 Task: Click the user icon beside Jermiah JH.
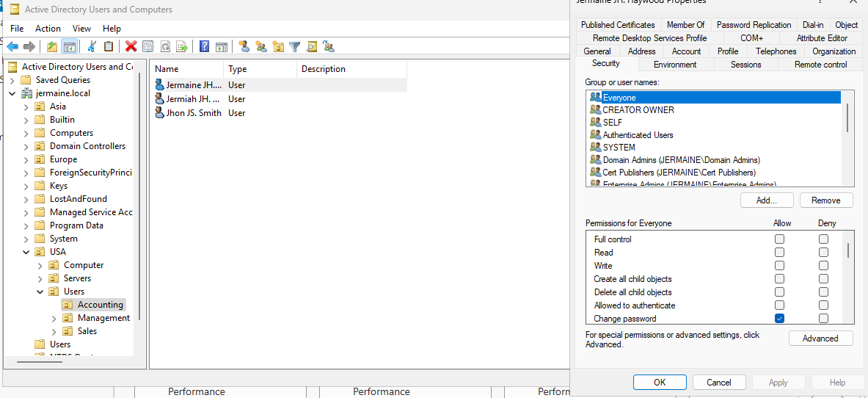click(160, 98)
